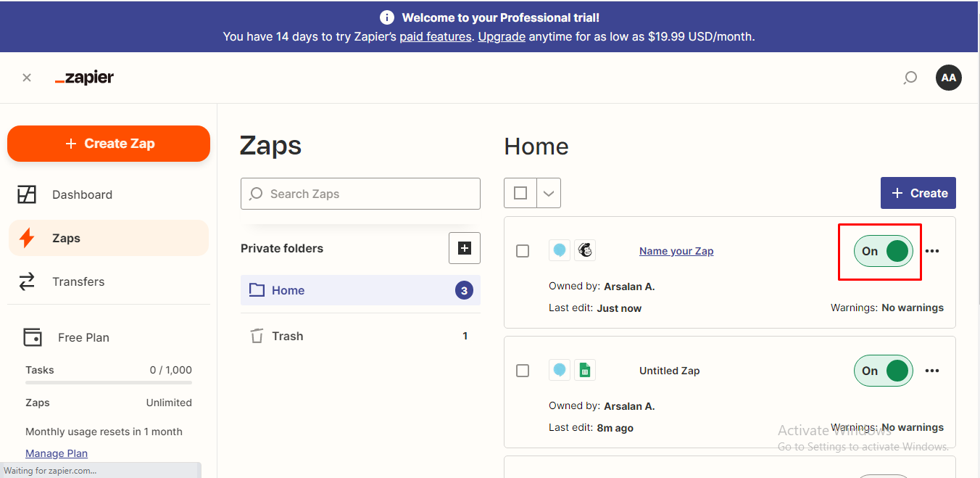Close the sidebar with the X icon
980x478 pixels.
(27, 78)
